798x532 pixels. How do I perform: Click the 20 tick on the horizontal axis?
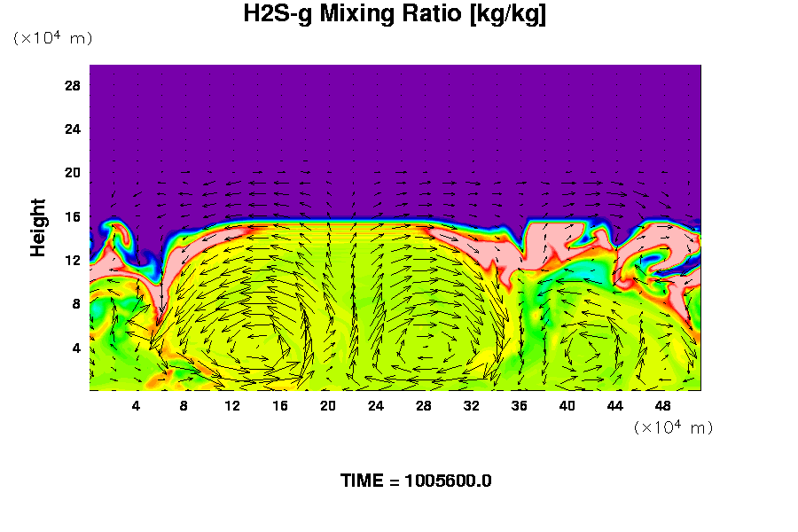[328, 406]
